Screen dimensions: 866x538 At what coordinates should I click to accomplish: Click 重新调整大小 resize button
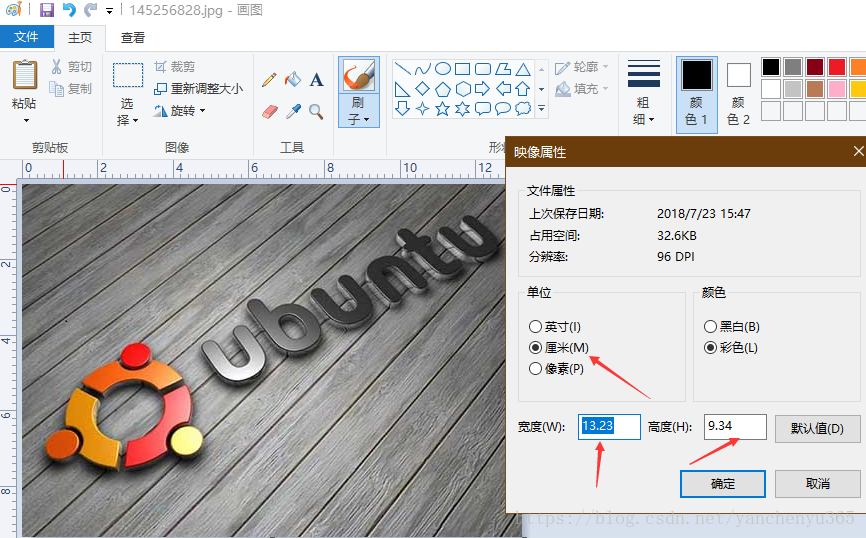198,88
